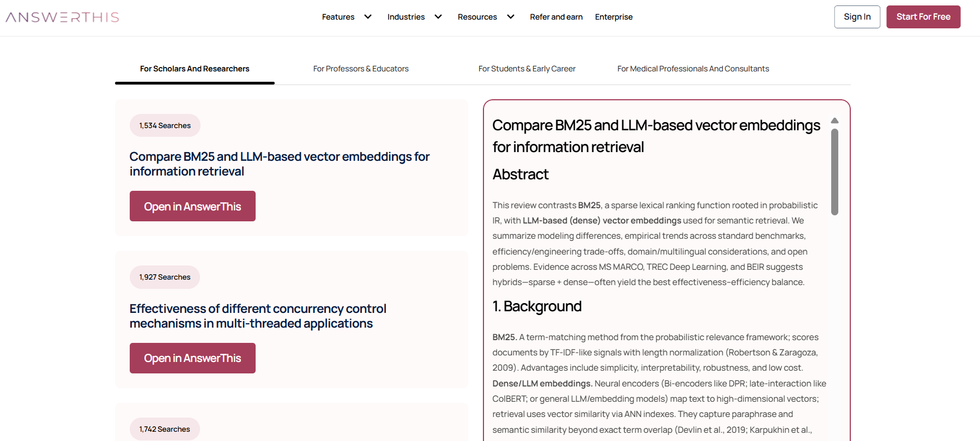Open BM25 comparison in AnswerThis

[x=192, y=206]
